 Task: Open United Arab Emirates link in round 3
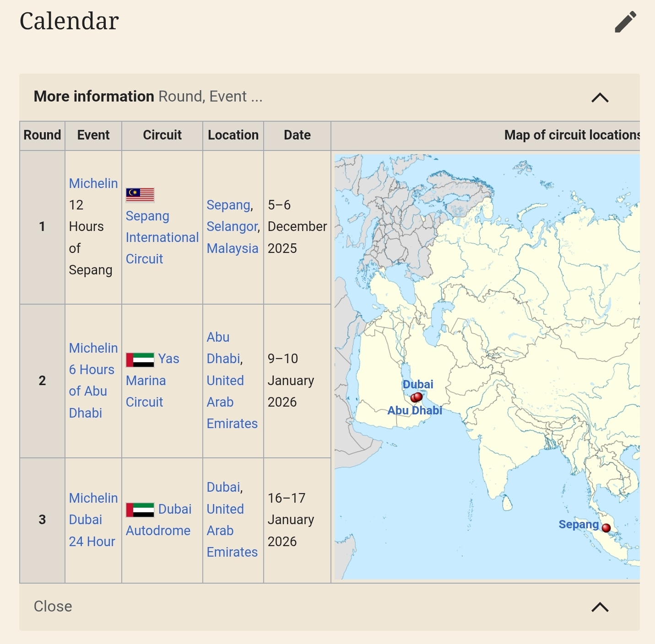tap(232, 531)
